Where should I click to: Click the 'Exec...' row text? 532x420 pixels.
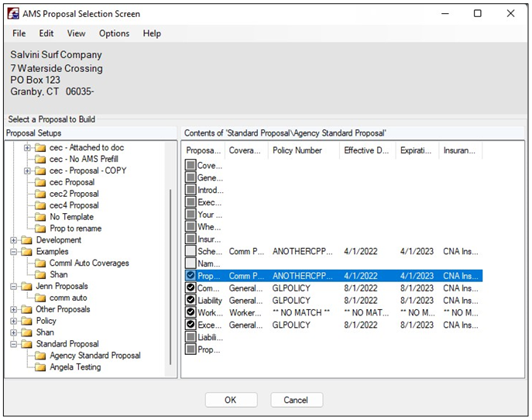click(x=209, y=202)
